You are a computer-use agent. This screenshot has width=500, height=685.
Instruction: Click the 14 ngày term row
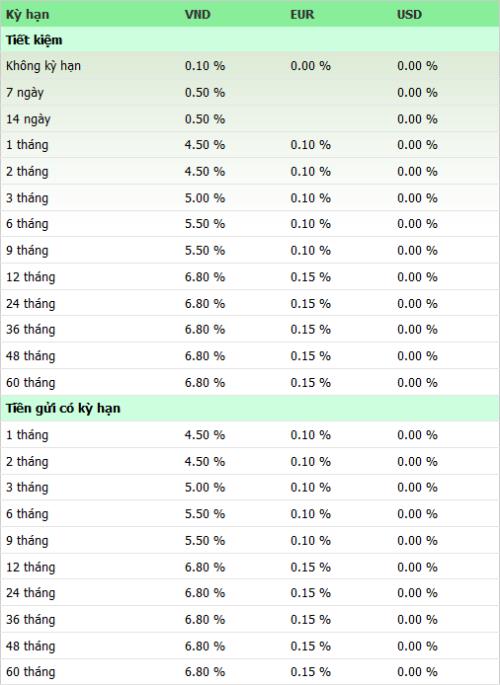click(250, 119)
